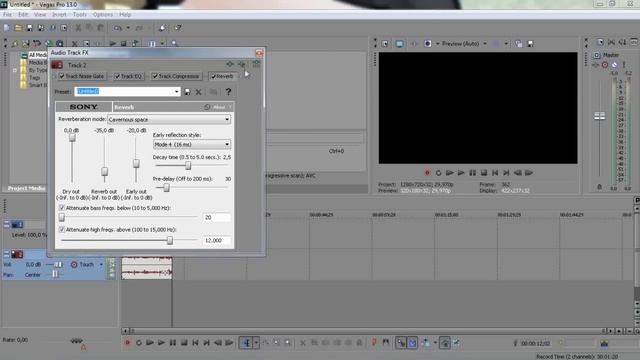The height and width of the screenshot is (360, 640).
Task: Open the Reverberation mode dropdown
Action: point(227,120)
